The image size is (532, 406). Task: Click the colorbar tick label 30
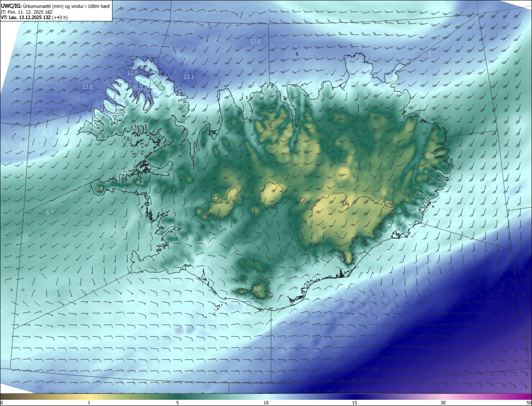coord(443,403)
